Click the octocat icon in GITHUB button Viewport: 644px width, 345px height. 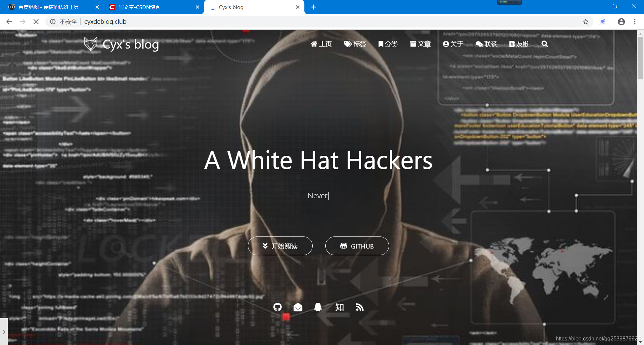pyautogui.click(x=343, y=246)
